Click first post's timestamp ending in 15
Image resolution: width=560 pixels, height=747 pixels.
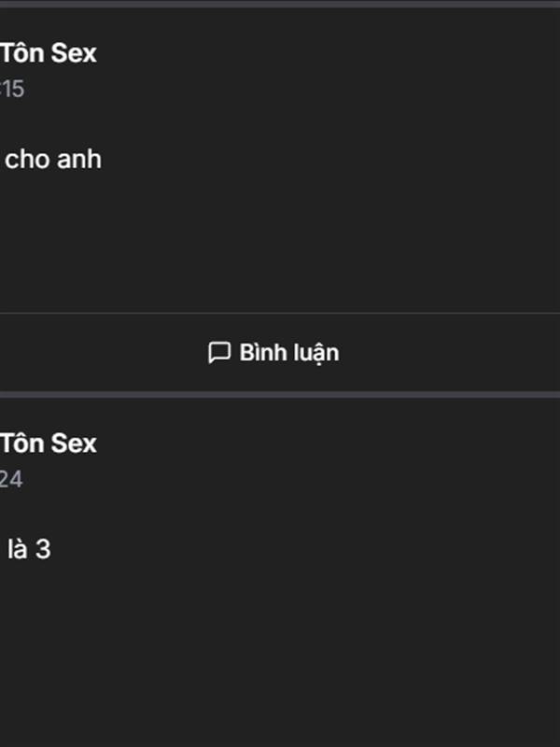click(11, 90)
